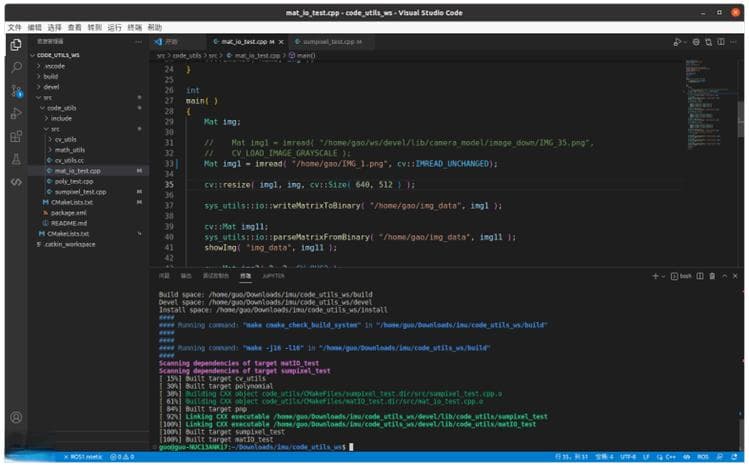
Task: Maximize the panel with the up chevron
Action: point(724,276)
